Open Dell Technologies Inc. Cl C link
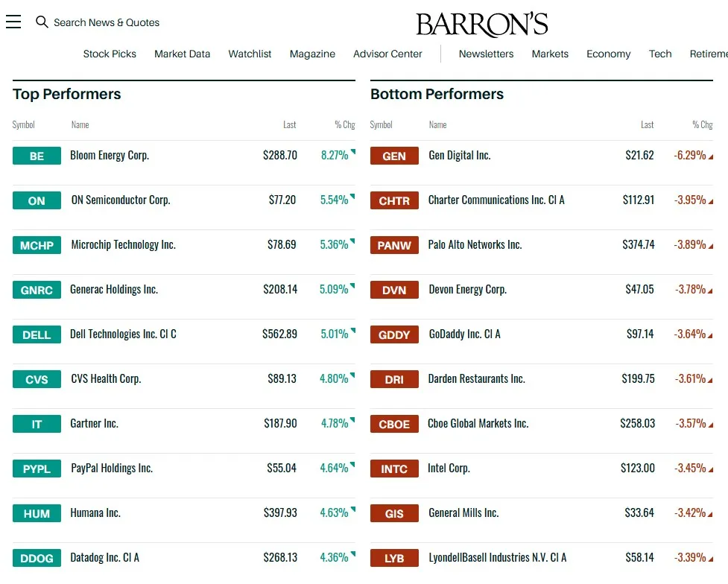The image size is (728, 584). [x=123, y=334]
